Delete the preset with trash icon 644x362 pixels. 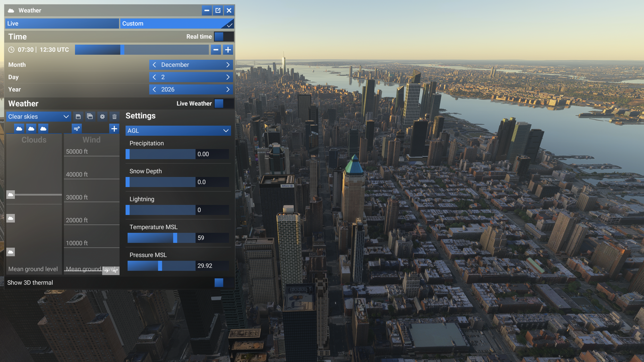[x=114, y=117]
